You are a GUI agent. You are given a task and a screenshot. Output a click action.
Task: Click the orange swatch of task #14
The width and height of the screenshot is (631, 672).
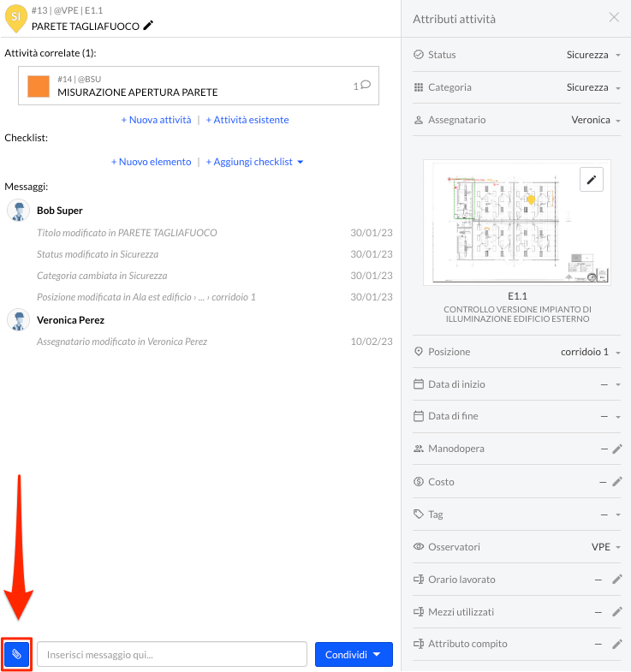tap(39, 86)
